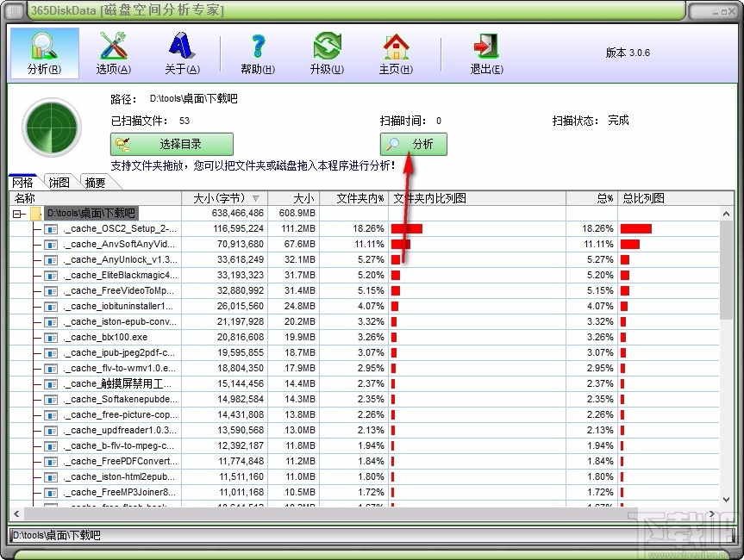Click the red 18.26% proportion bar

coord(405,228)
